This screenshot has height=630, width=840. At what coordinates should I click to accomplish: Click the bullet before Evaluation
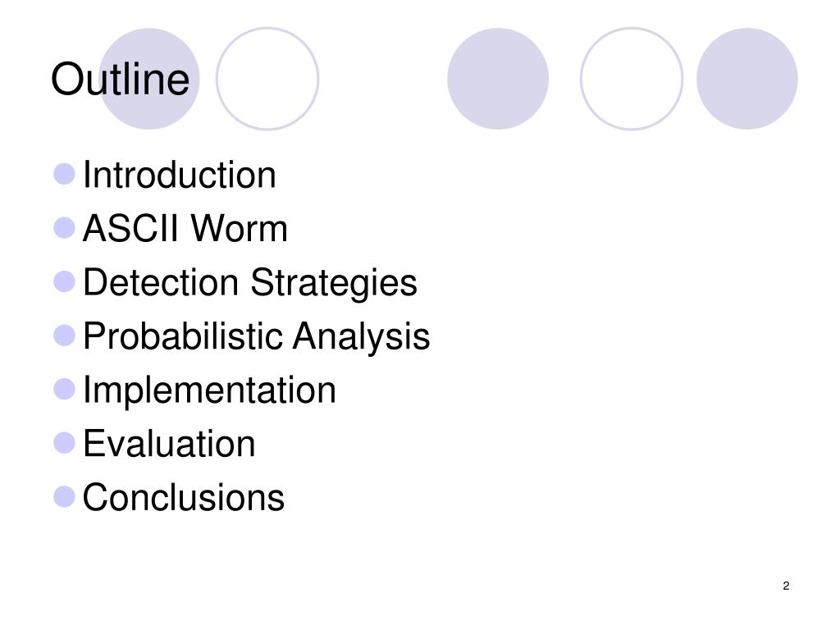64,443
